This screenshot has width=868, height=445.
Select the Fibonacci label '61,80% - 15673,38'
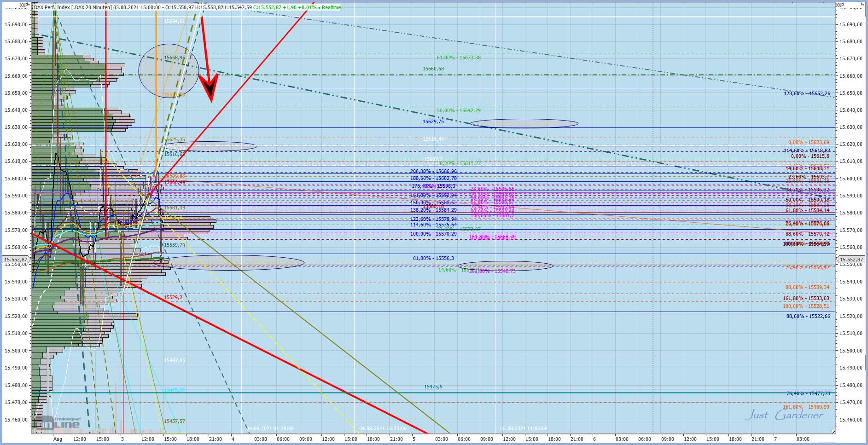(459, 58)
